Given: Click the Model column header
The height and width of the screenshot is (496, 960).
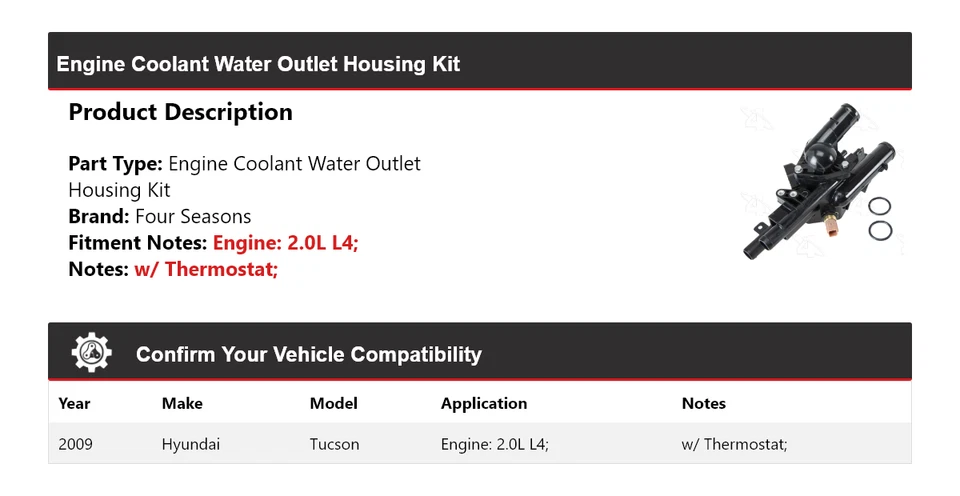Looking at the screenshot, I should coord(334,404).
